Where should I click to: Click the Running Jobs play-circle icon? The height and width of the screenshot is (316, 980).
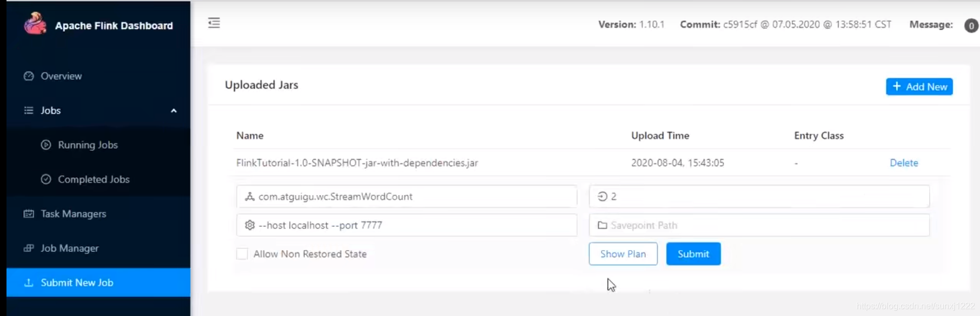tap(46, 145)
